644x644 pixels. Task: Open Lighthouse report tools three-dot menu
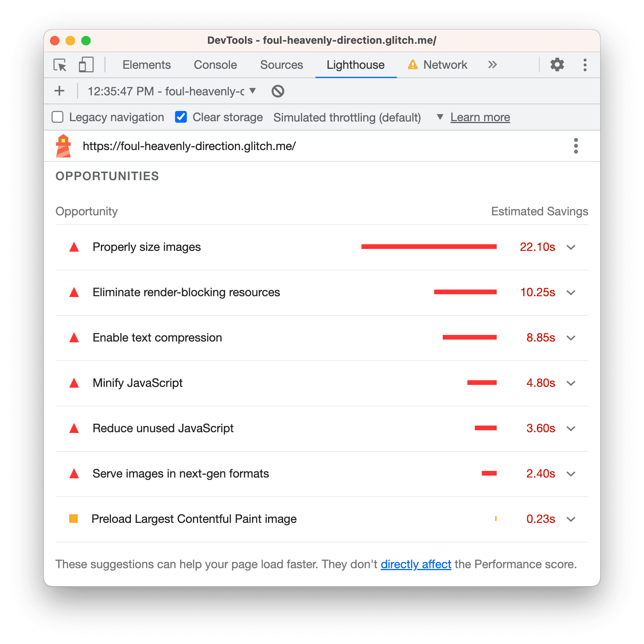[576, 146]
